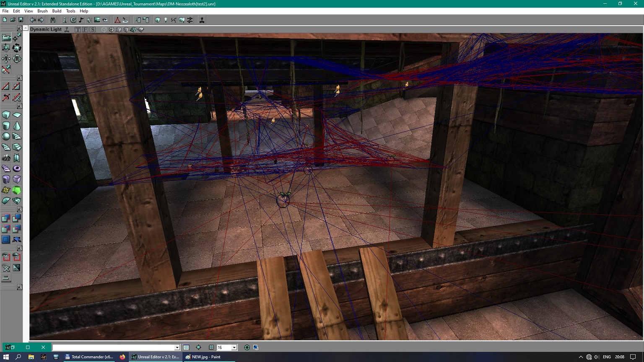Open the View menu
644x362 pixels.
coord(29,11)
